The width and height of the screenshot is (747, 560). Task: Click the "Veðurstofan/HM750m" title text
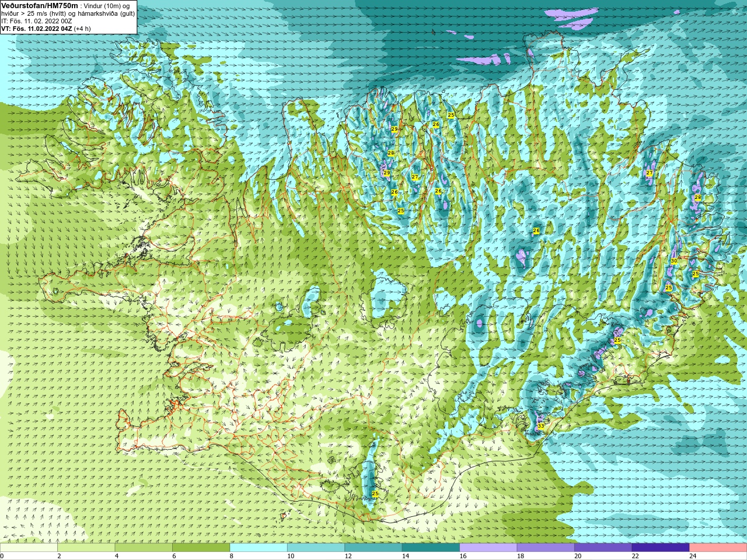click(40, 5)
